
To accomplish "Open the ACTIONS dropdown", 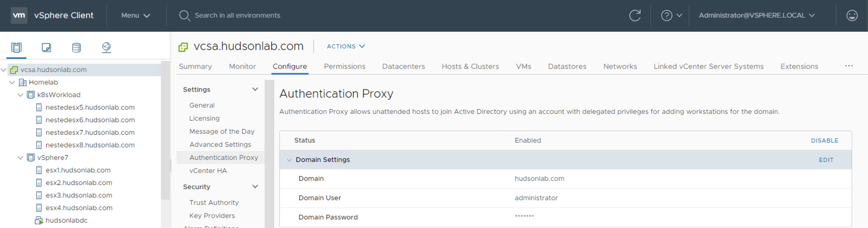I will coord(346,46).
